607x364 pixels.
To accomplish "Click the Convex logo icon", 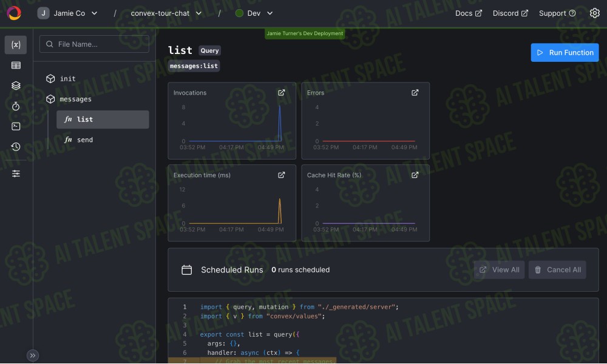I will point(14,13).
